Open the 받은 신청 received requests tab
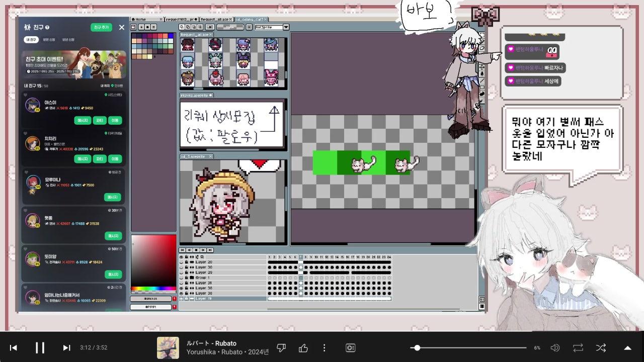The width and height of the screenshot is (644, 362). (x=49, y=40)
